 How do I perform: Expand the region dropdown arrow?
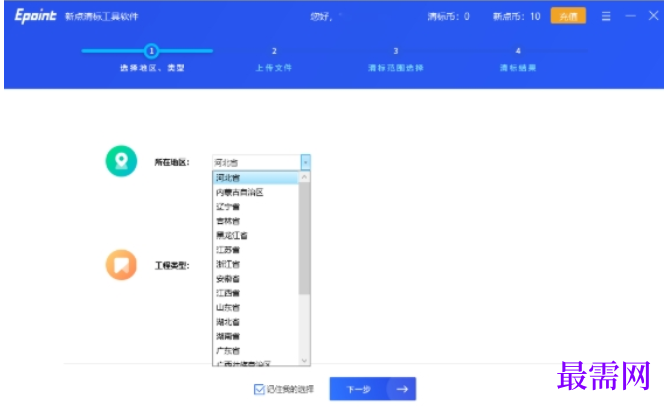coord(305,163)
